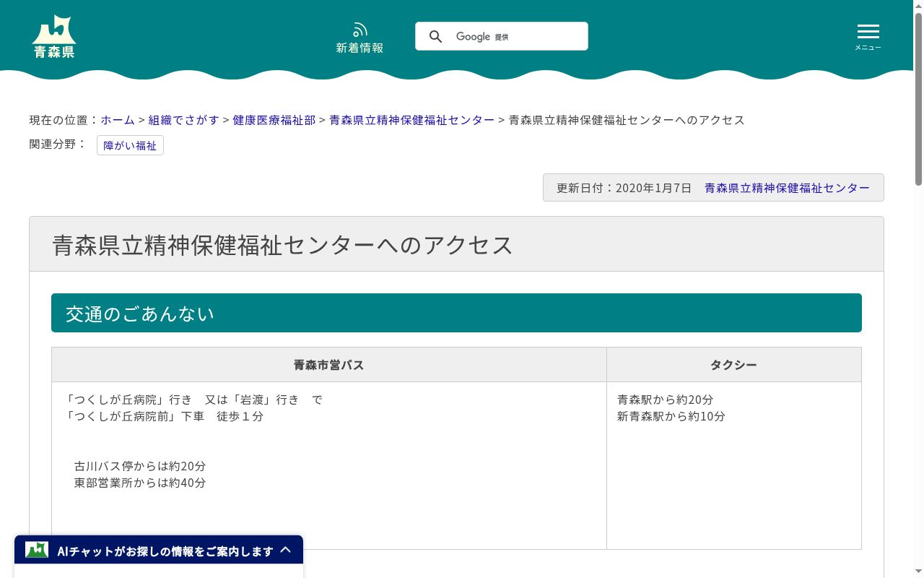This screenshot has width=924, height=578.
Task: Click the magnifier search icon
Action: point(435,36)
